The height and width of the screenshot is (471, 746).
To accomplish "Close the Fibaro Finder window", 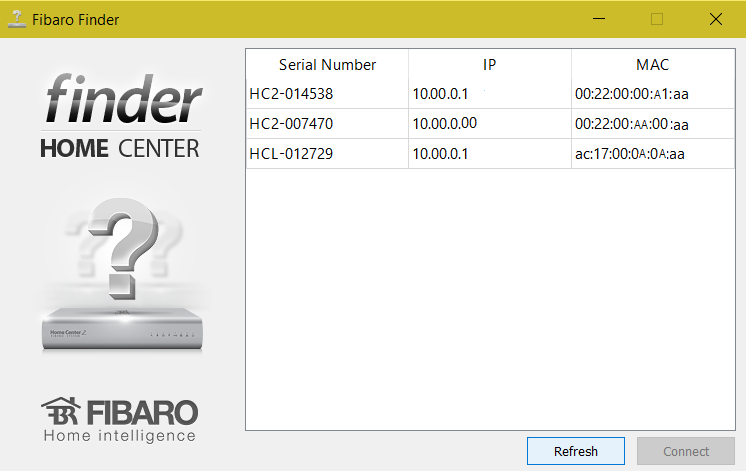I will [716, 19].
